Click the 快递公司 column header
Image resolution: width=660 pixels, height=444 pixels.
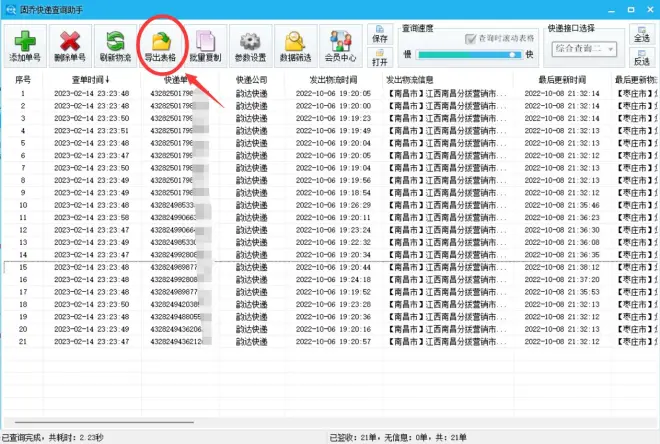[252, 80]
